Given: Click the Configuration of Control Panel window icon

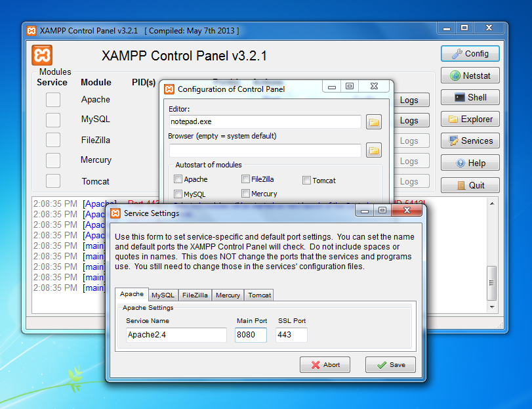Looking at the screenshot, I should coord(169,89).
